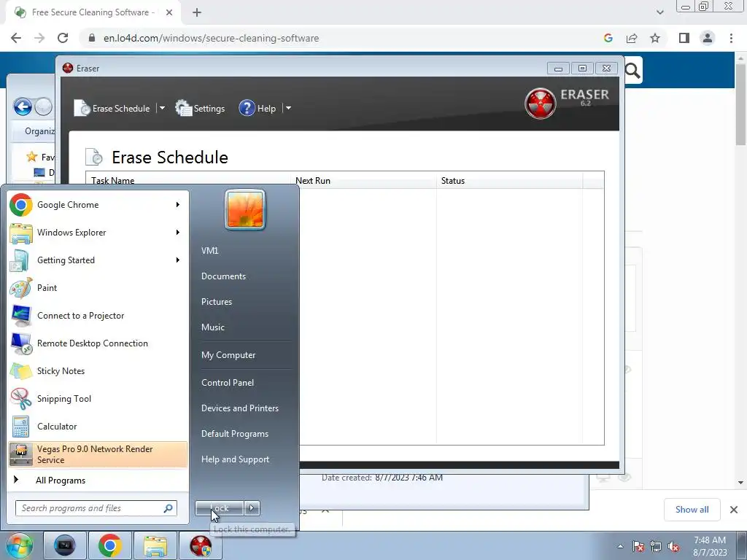Open Windows Explorer taskbar icon

tap(155, 545)
